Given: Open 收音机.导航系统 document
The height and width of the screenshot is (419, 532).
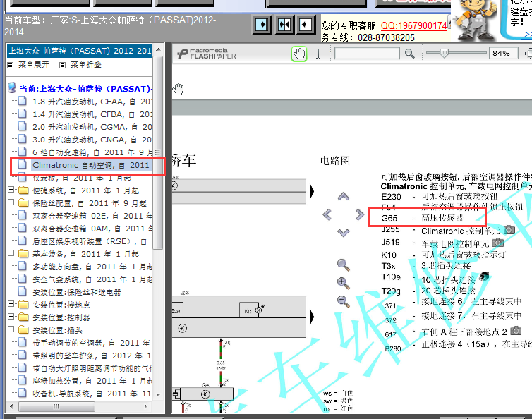Looking at the screenshot, I should pos(92,394).
